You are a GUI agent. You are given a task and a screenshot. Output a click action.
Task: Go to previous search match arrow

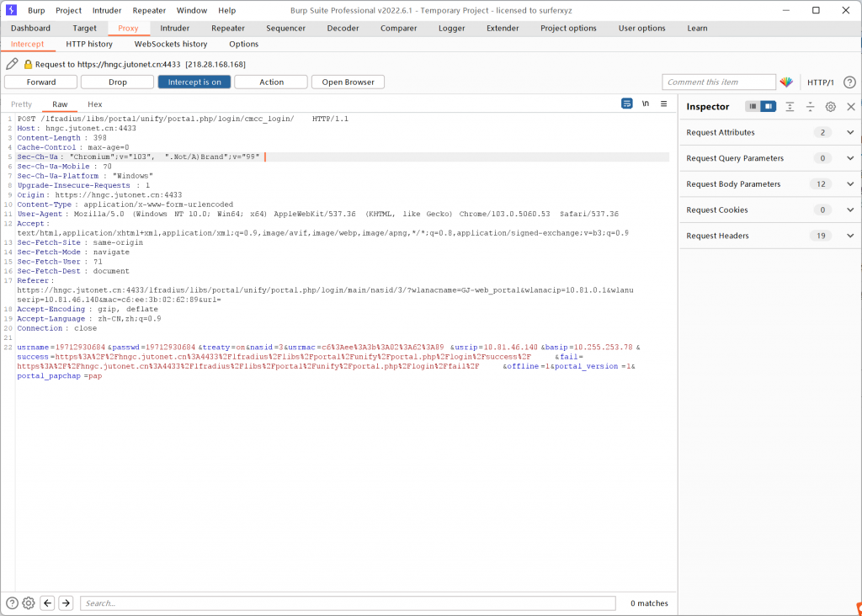pos(47,603)
